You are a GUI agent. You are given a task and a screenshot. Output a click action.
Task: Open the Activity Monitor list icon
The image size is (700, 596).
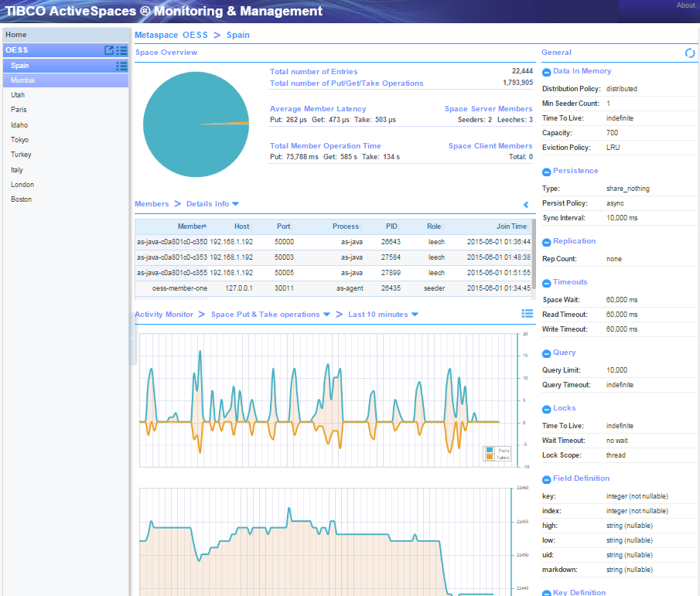[528, 313]
